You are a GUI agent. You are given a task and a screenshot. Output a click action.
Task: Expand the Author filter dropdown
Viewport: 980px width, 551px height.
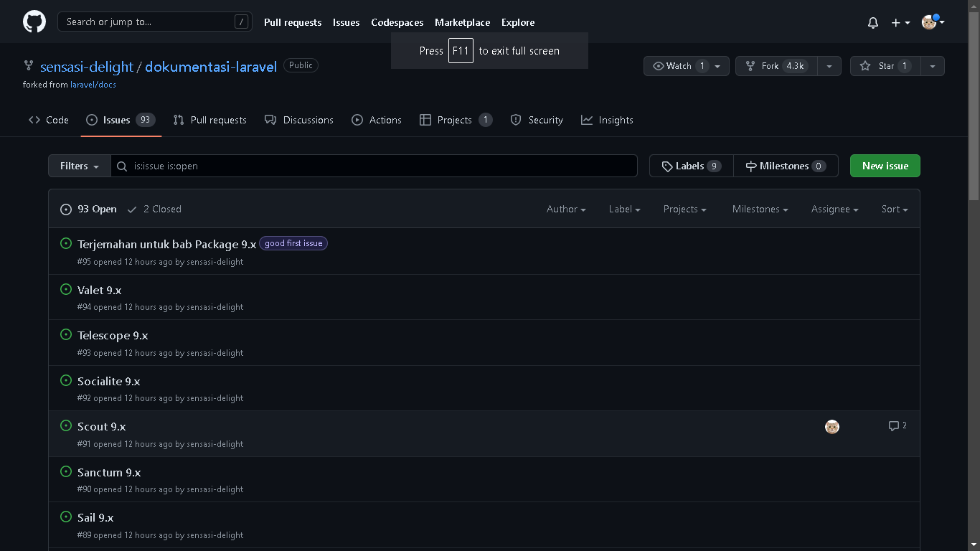[566, 209]
